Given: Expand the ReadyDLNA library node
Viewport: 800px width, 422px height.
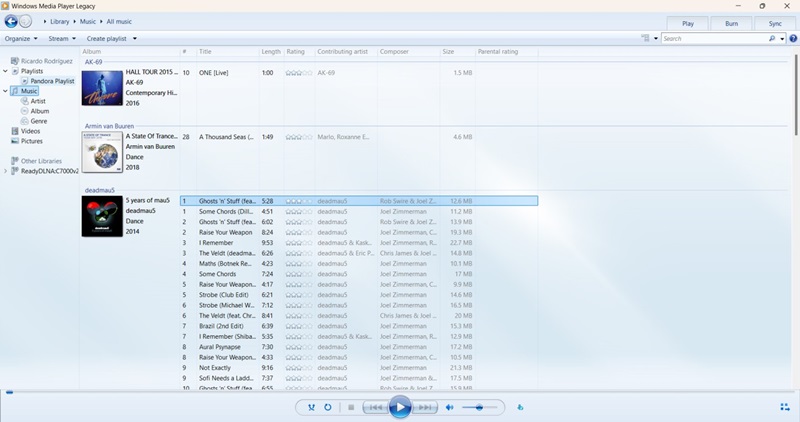Looking at the screenshot, I should point(5,171).
